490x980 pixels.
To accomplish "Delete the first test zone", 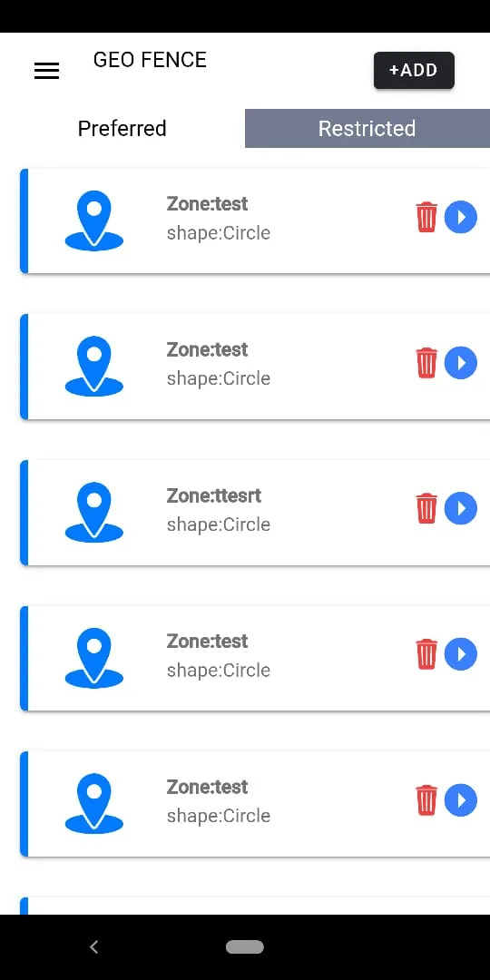I will pos(426,217).
